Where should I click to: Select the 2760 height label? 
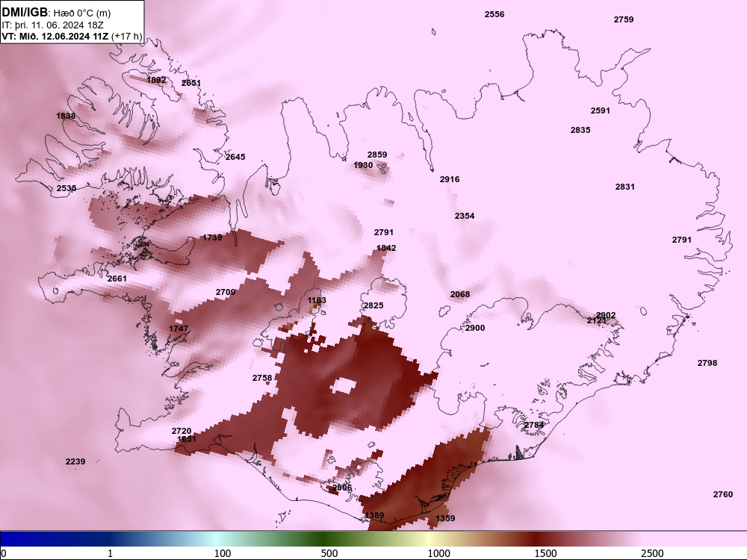coord(722,495)
